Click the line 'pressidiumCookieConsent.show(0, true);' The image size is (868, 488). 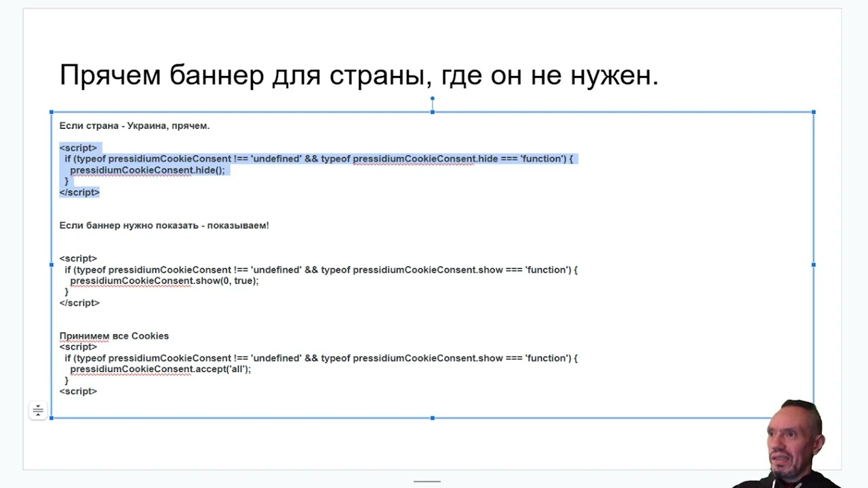[164, 281]
